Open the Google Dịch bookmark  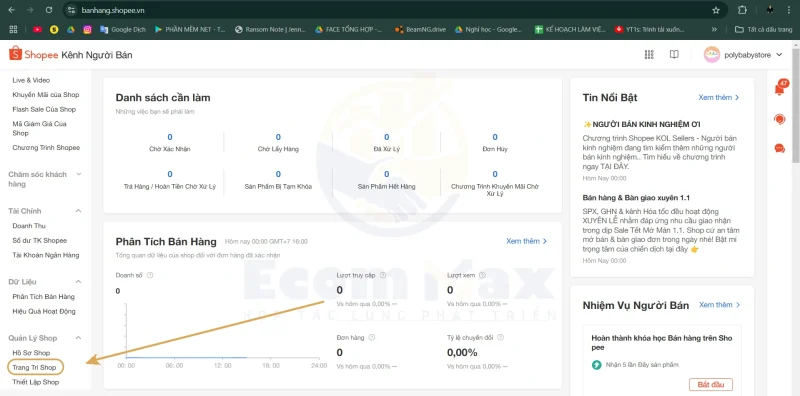tap(123, 30)
